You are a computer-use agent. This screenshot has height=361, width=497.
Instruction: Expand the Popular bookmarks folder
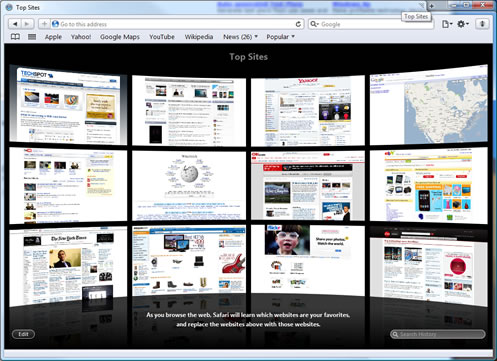click(x=280, y=37)
